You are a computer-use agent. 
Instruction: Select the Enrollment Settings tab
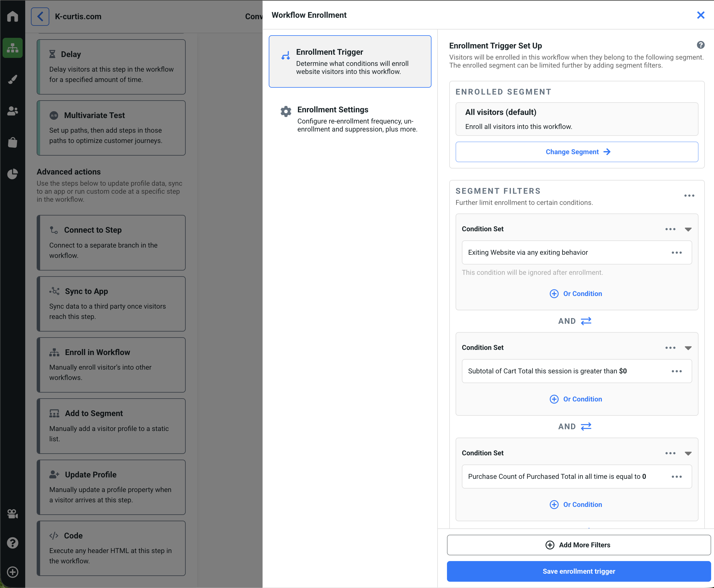[350, 119]
